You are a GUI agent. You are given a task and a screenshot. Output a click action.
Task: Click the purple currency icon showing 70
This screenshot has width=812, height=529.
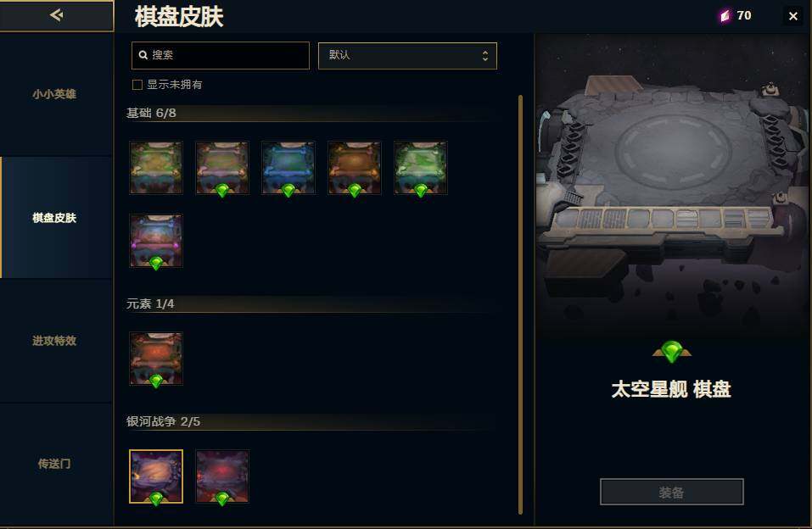coord(725,16)
